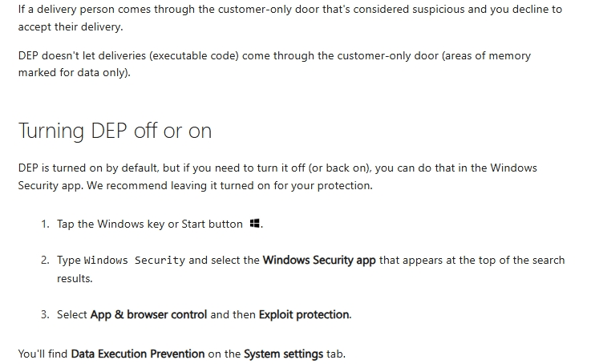Click the list number 1 marker
591x364 pixels.
point(45,224)
